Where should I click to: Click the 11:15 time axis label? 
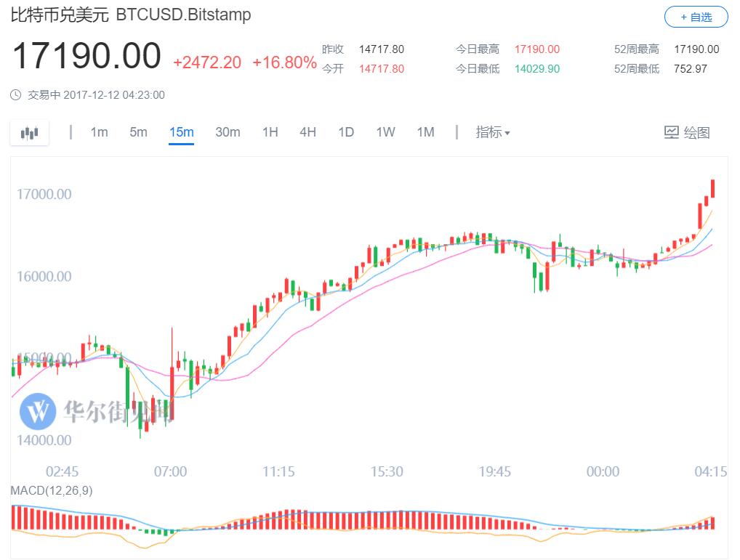278,471
